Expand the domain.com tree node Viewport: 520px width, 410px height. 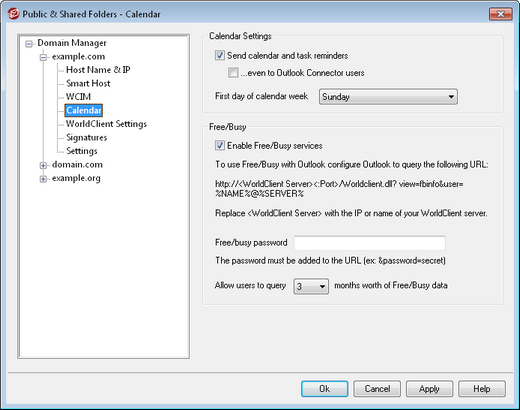pyautogui.click(x=43, y=165)
